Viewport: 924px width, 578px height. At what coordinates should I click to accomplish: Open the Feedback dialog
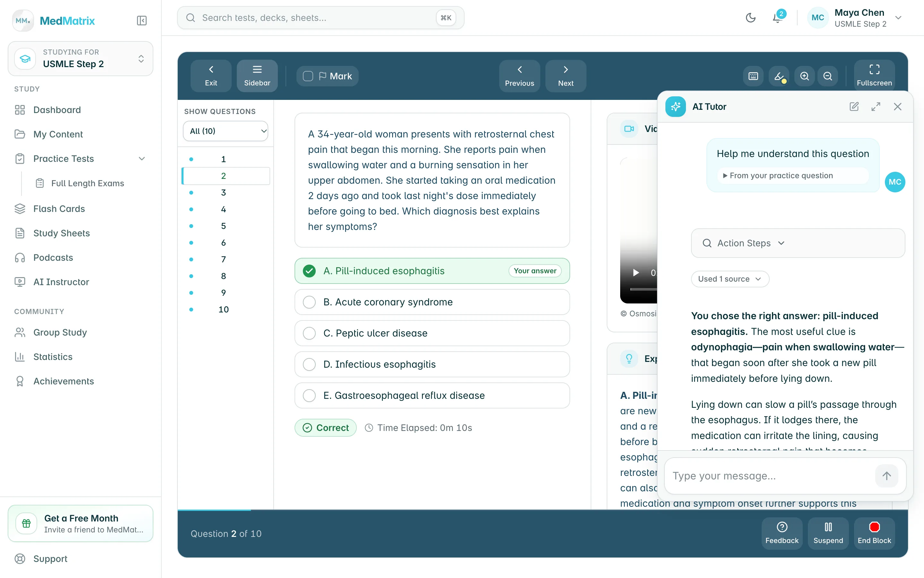[x=782, y=533]
